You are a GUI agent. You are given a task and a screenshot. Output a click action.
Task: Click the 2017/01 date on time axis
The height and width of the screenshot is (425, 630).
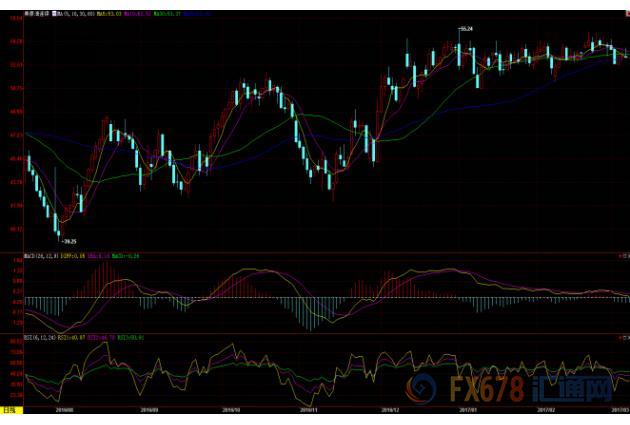[x=468, y=410]
